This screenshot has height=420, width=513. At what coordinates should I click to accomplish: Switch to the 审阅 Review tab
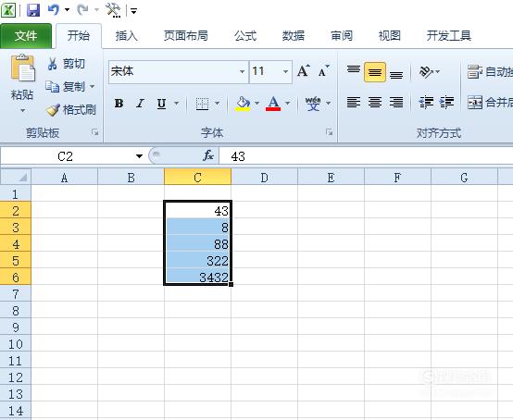click(x=342, y=36)
